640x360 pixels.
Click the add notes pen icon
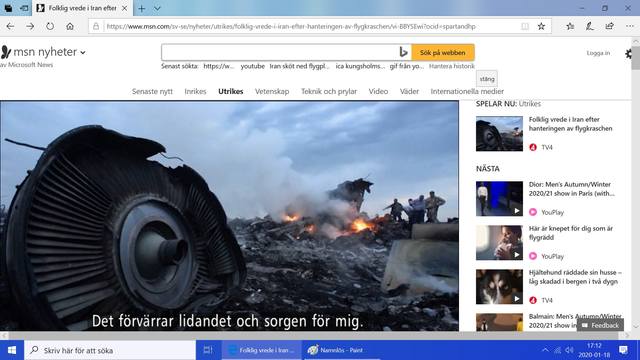(x=589, y=27)
